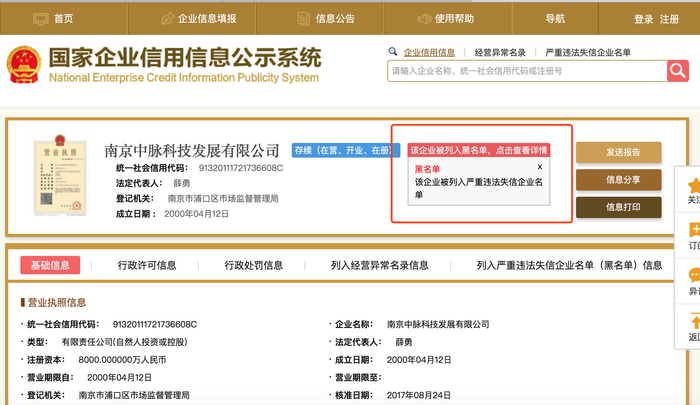Click the red 该企业被列入黑名单 banner
The image size is (700, 405).
pos(479,150)
